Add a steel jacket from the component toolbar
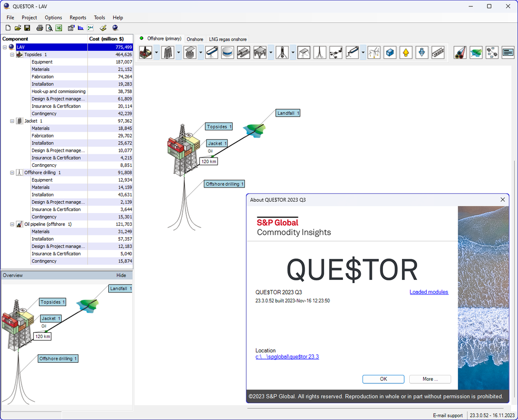This screenshot has width=518, height=420. 168,52
